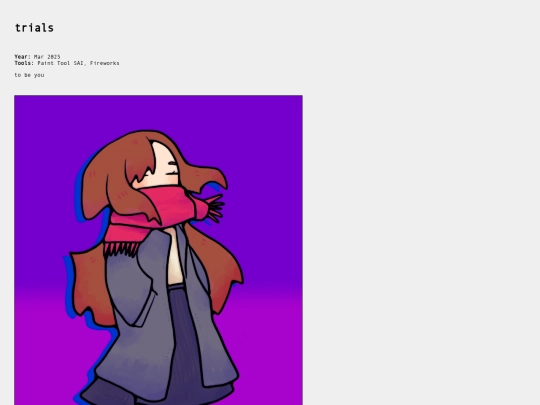
Task: Click the windblown hair strand beside the face
Action: 203,179
